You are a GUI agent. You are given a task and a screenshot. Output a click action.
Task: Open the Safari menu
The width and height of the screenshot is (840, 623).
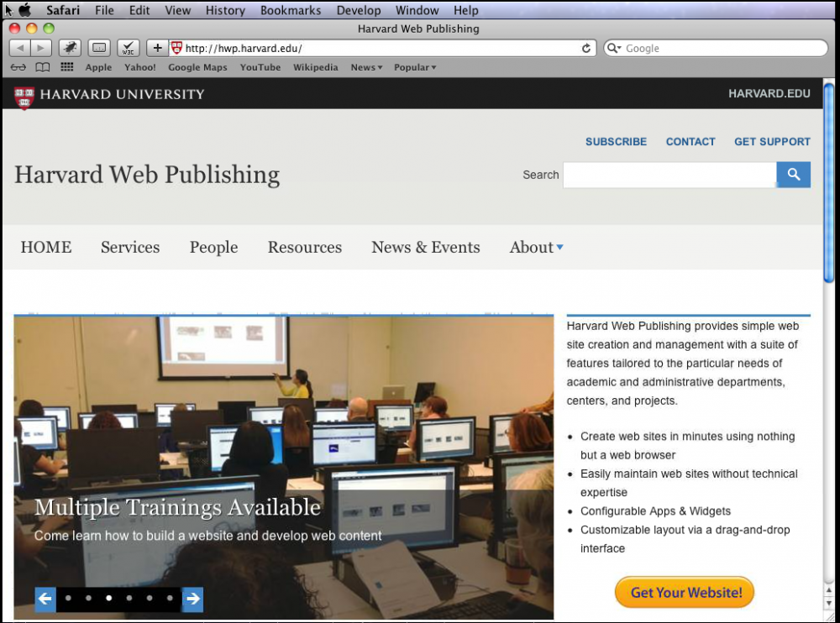(x=63, y=10)
